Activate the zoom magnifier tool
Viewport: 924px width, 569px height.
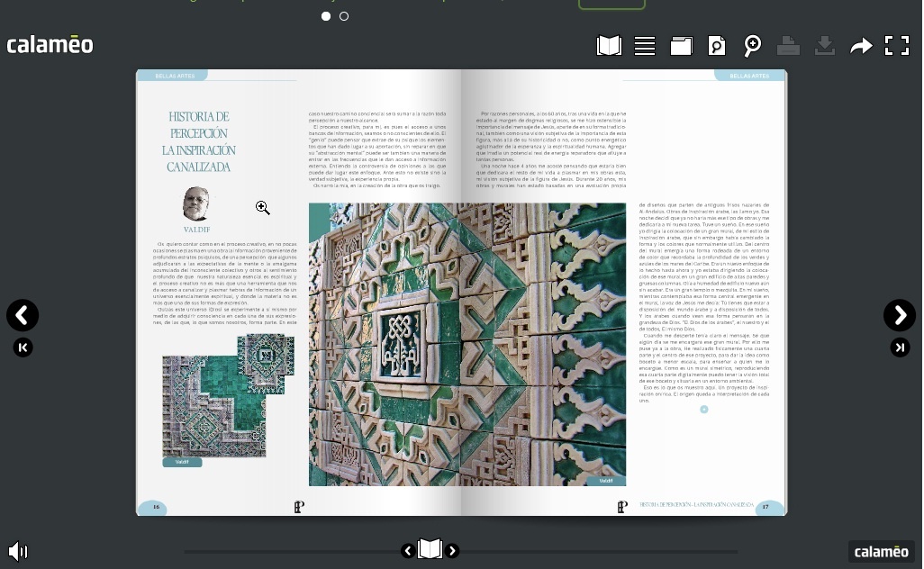point(753,45)
